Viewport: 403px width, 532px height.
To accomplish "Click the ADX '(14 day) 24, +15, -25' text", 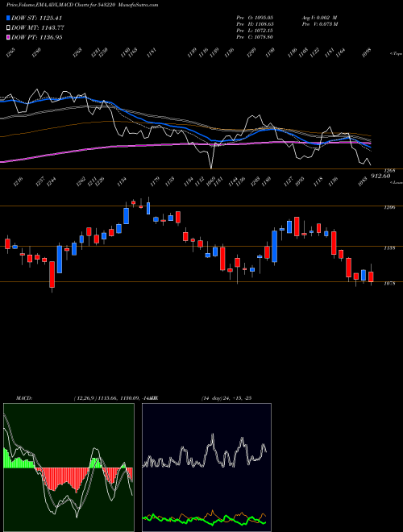I will 226,398.
